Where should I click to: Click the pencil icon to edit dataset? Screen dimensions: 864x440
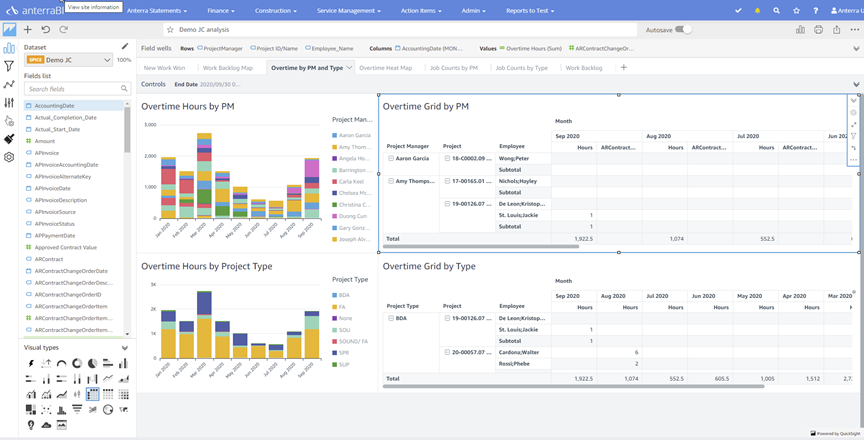[125, 47]
